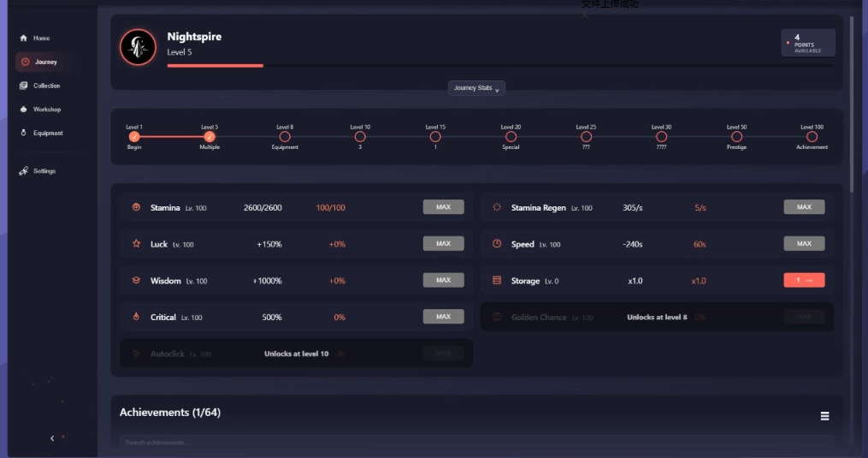Viewport: 868px width, 458px height.
Task: Click the Nightspire profile avatar
Action: [138, 47]
